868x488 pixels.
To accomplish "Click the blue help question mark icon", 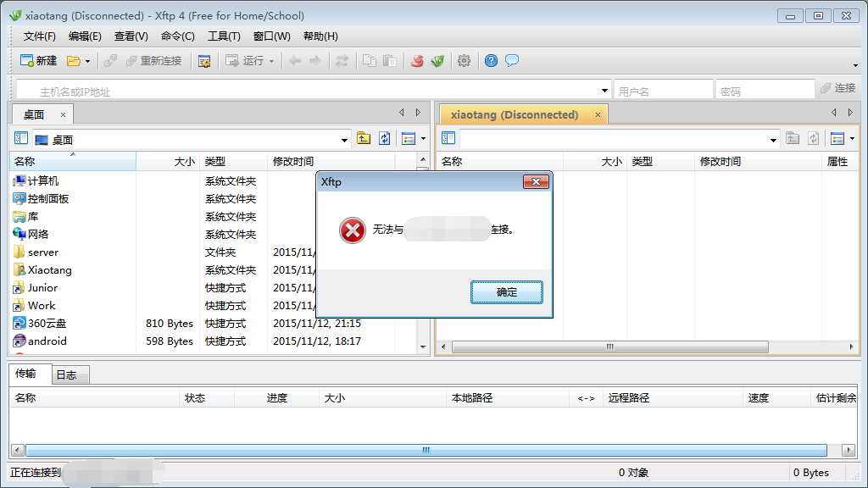I will tap(491, 61).
